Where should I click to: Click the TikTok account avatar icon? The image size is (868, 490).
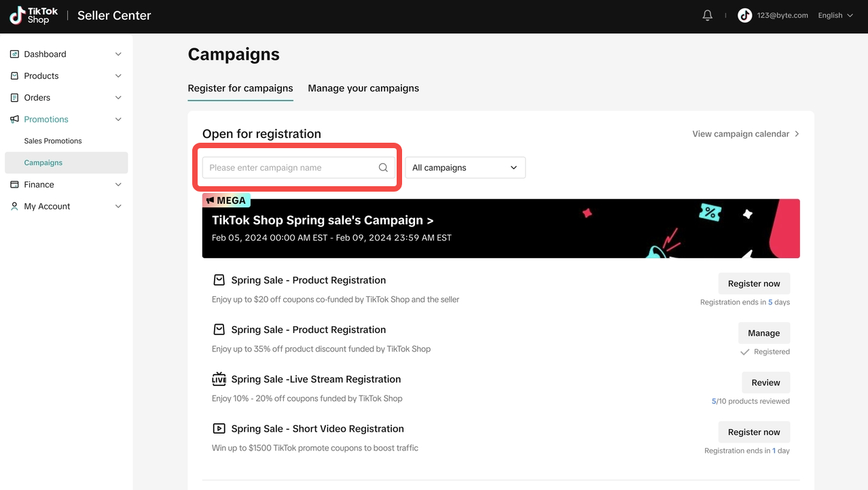(x=745, y=15)
